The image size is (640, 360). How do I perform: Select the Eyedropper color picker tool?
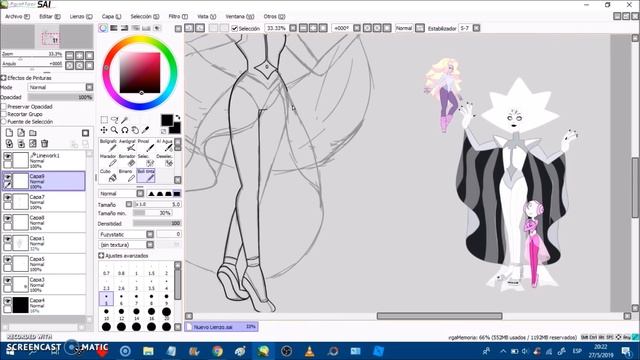point(145,130)
